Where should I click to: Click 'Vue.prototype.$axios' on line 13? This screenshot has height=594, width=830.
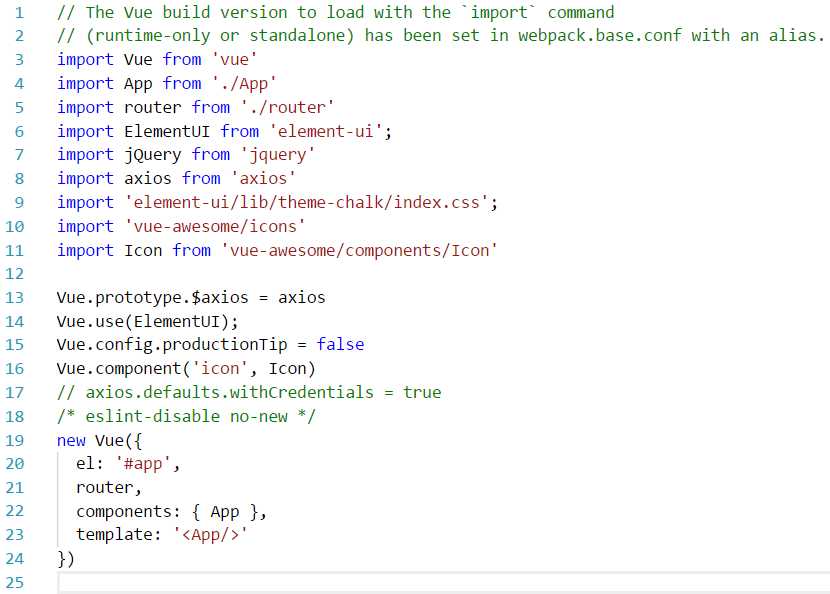(152, 298)
